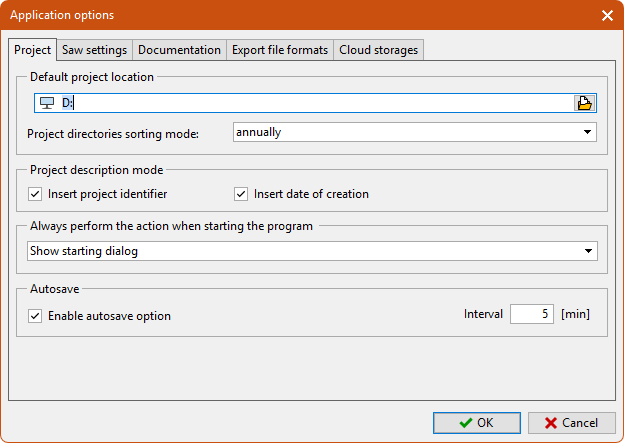Close the Application options dialog with X
The width and height of the screenshot is (624, 443).
pos(607,15)
